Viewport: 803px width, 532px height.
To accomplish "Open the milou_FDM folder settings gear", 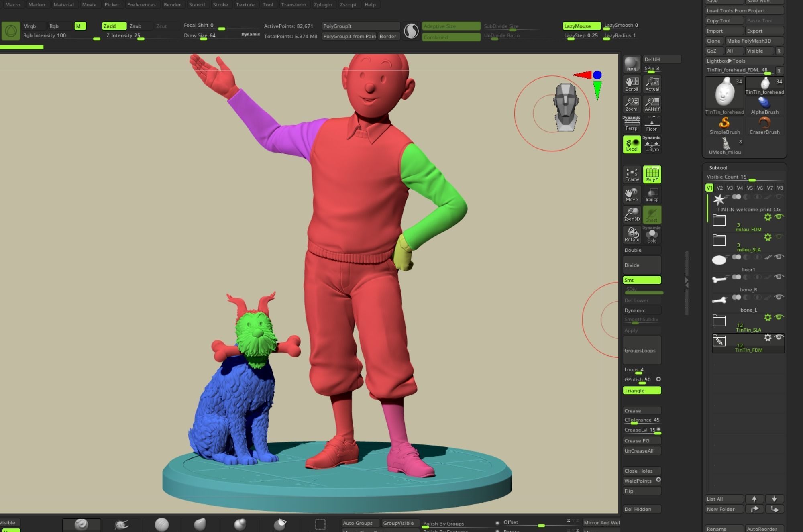I will 768,217.
